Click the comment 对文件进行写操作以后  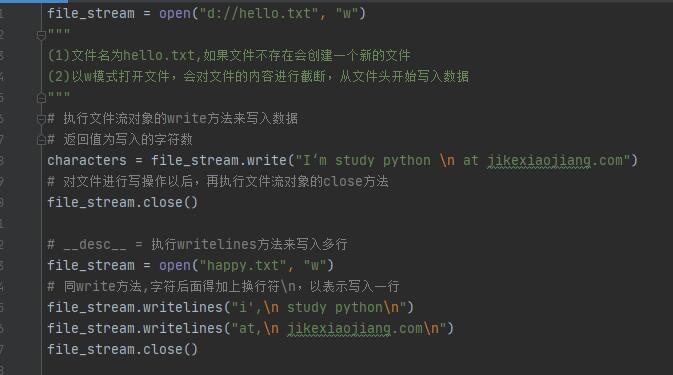point(218,181)
